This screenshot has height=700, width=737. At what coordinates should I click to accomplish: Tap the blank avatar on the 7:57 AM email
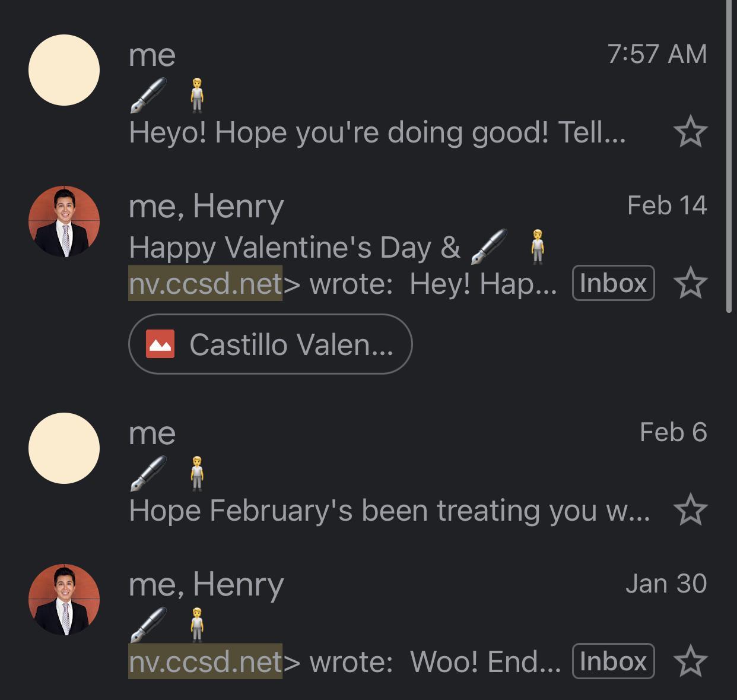coord(64,70)
